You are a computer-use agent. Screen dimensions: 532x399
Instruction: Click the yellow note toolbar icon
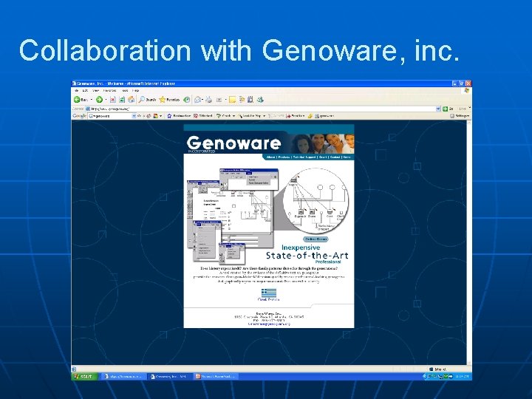[x=232, y=100]
